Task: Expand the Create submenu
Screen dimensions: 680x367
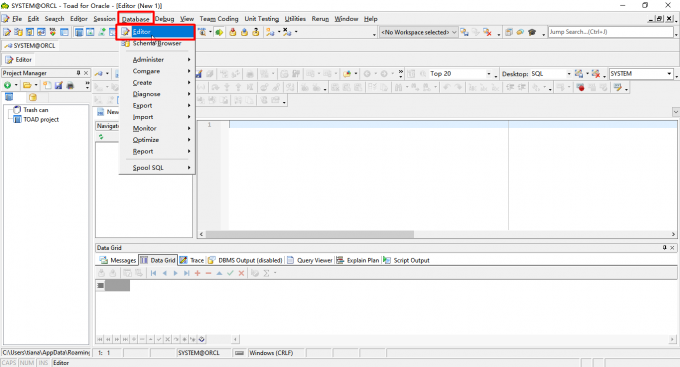Action: pyautogui.click(x=157, y=82)
